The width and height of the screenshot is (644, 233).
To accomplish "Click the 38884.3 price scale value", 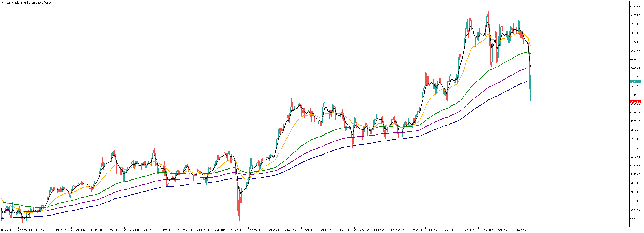I will (635, 33).
